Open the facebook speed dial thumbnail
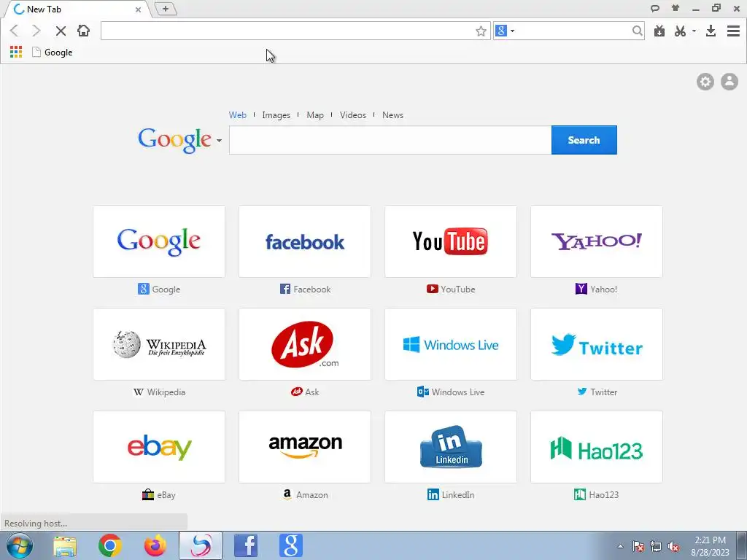Viewport: 747px width, 560px height. point(305,241)
